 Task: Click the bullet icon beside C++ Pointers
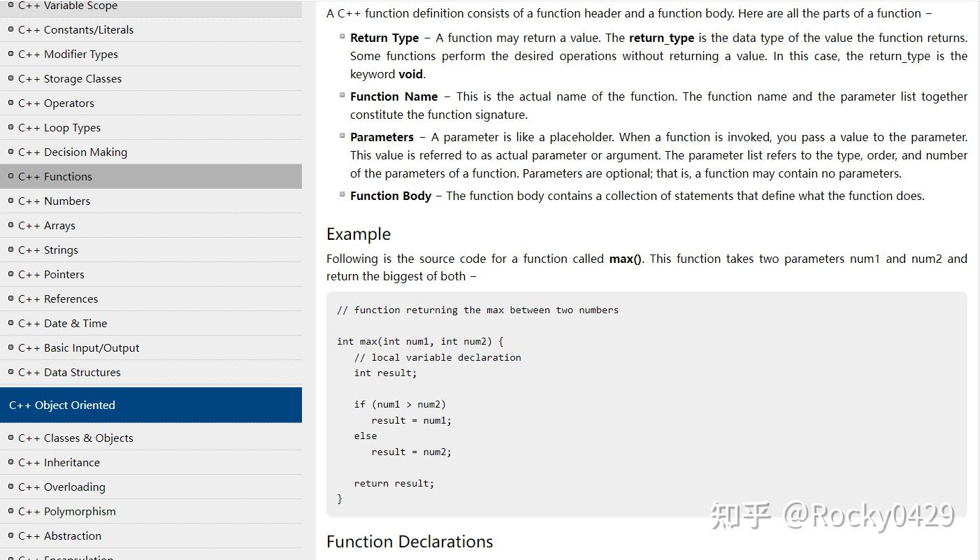pyautogui.click(x=10, y=274)
